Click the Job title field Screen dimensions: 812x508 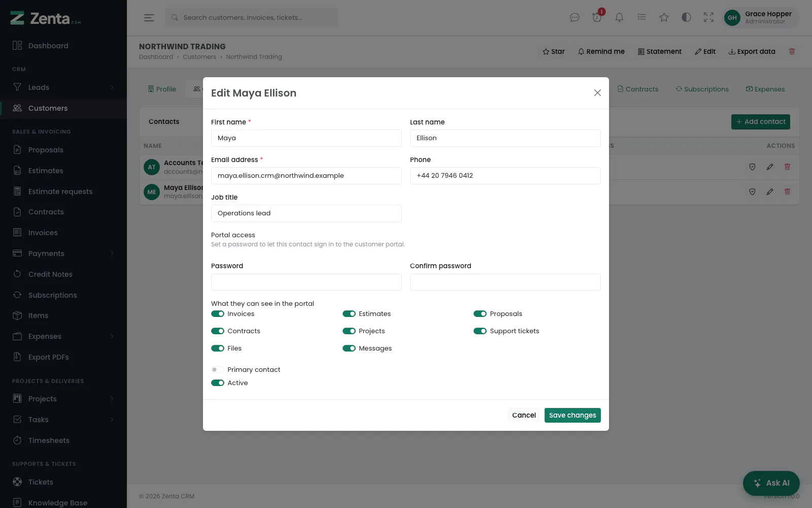click(x=307, y=213)
